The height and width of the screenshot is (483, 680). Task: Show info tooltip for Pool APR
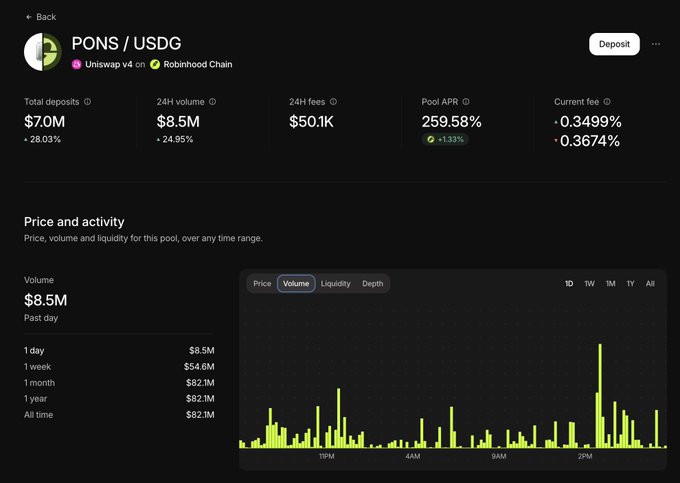point(466,101)
